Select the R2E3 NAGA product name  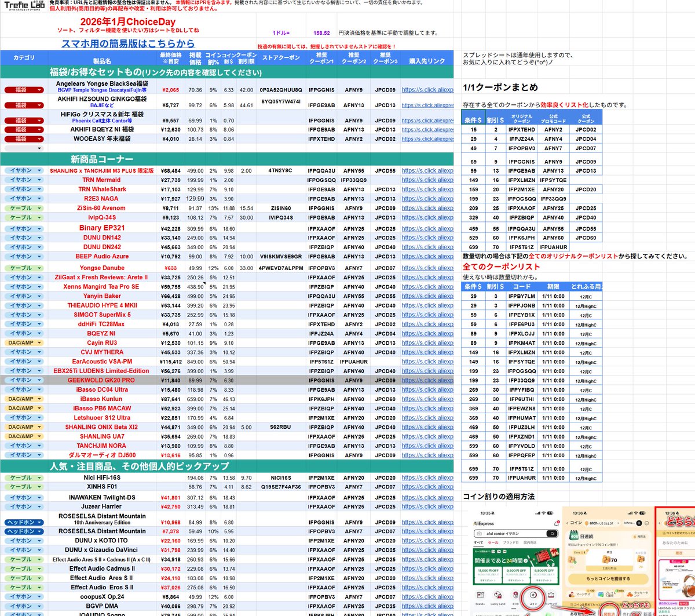click(102, 199)
